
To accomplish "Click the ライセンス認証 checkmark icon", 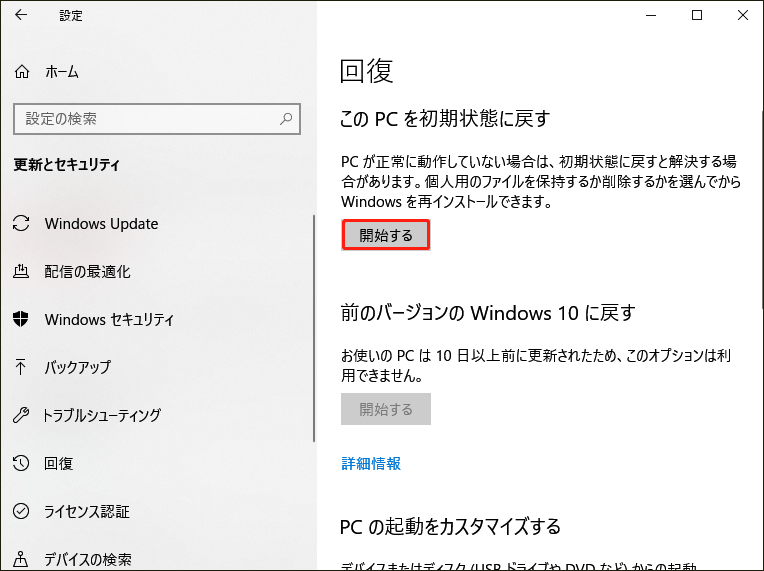I will (21, 511).
